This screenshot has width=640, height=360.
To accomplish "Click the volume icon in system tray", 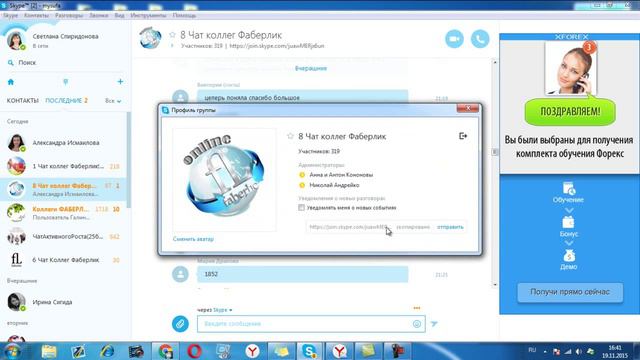I will (x=579, y=351).
